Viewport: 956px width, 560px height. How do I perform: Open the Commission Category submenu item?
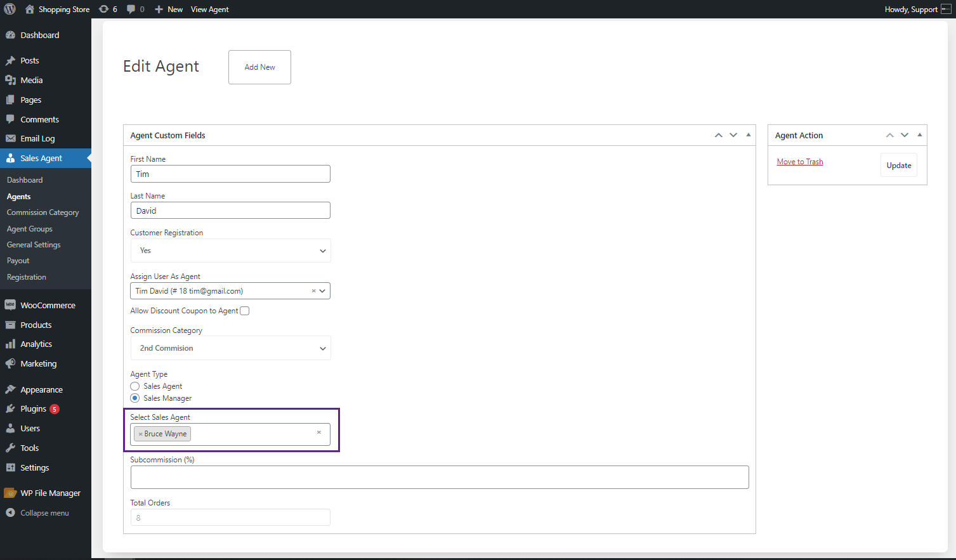point(43,212)
